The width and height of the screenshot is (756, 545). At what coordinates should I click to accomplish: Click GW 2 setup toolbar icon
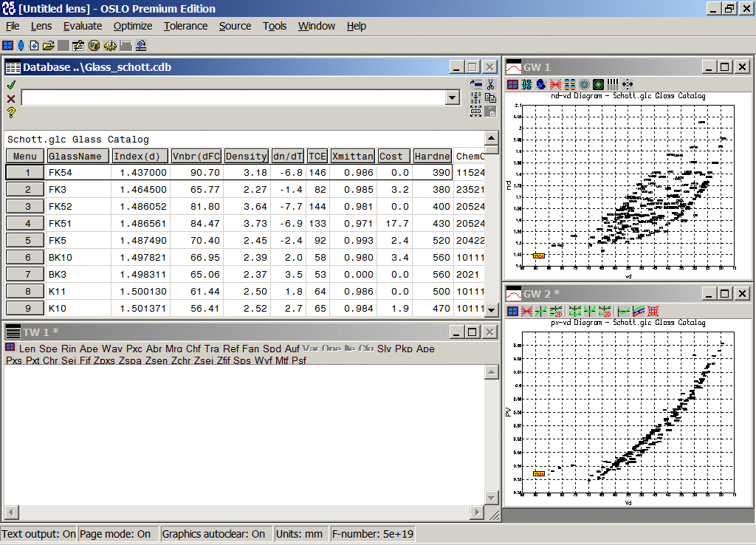click(512, 311)
